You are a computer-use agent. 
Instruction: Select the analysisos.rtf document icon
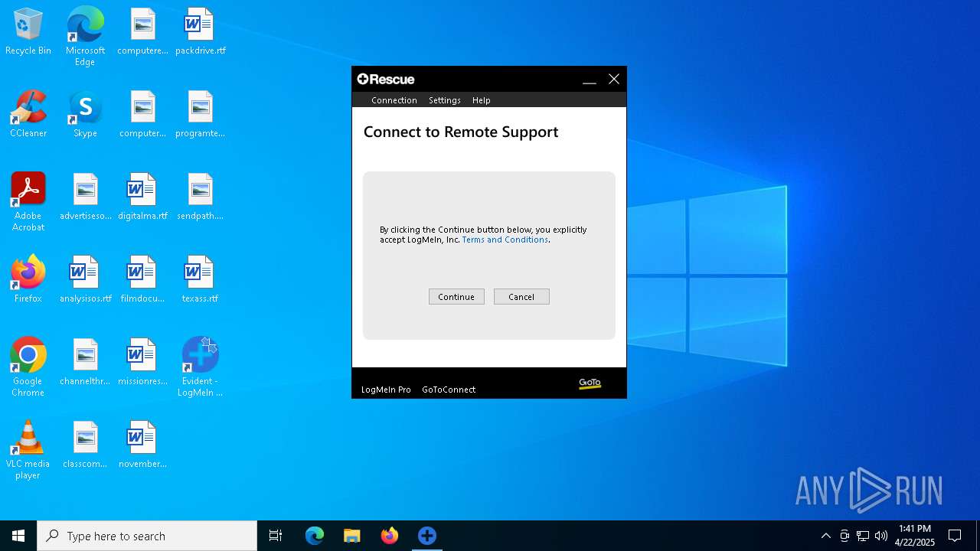86,280
